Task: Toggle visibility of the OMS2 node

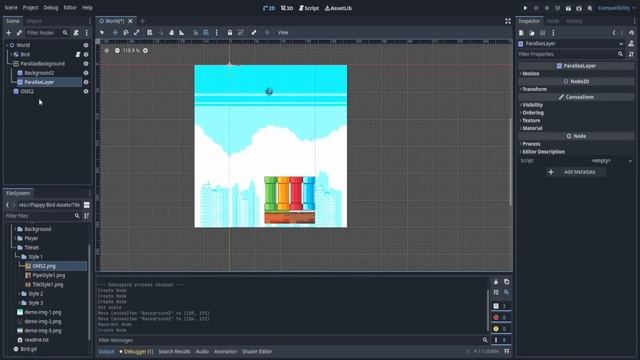Action: click(86, 91)
